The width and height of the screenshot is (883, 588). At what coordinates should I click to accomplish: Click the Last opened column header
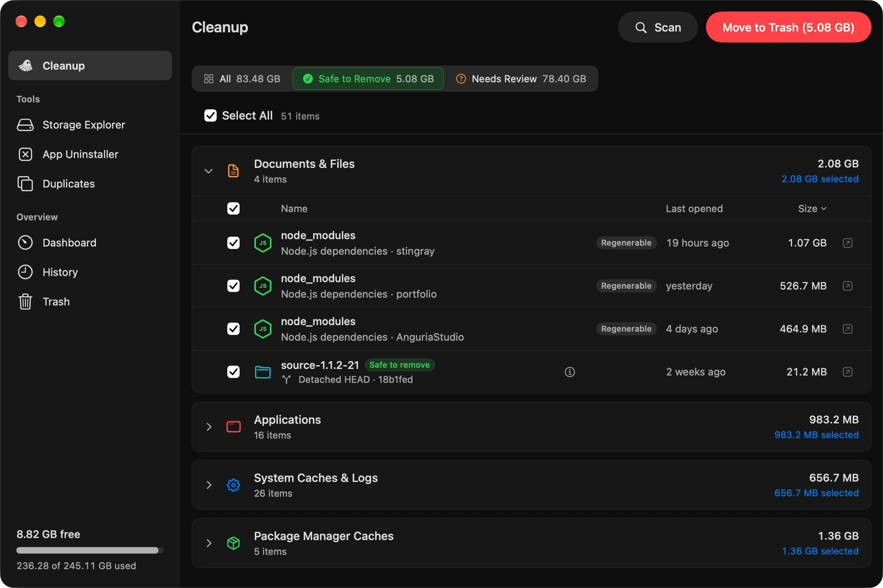click(694, 208)
